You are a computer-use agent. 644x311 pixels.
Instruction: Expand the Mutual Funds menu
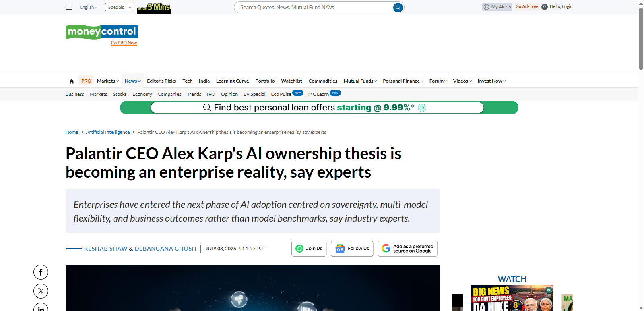(360, 81)
